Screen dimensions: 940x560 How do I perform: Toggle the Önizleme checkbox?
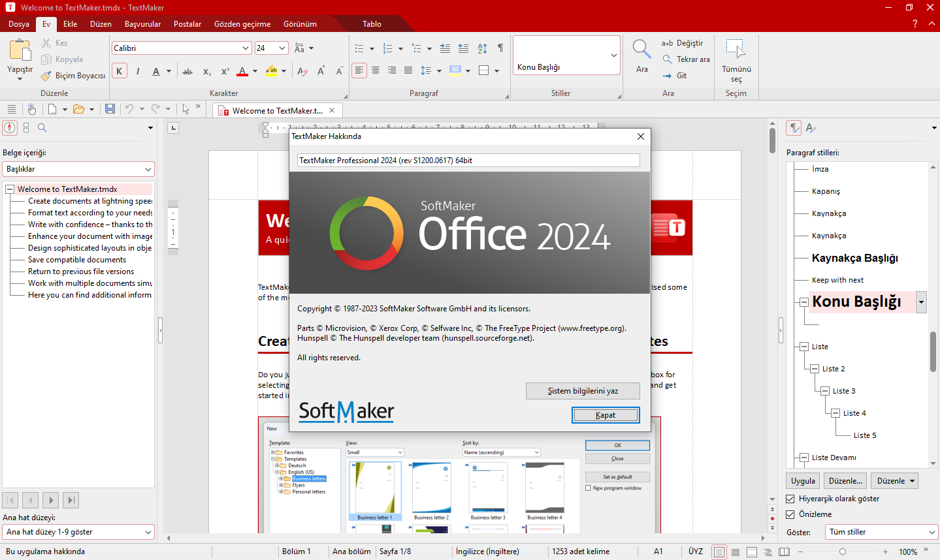[x=790, y=514]
